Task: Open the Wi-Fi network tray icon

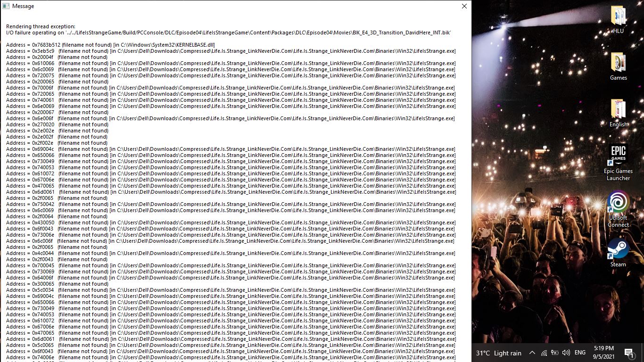Action: click(x=544, y=353)
